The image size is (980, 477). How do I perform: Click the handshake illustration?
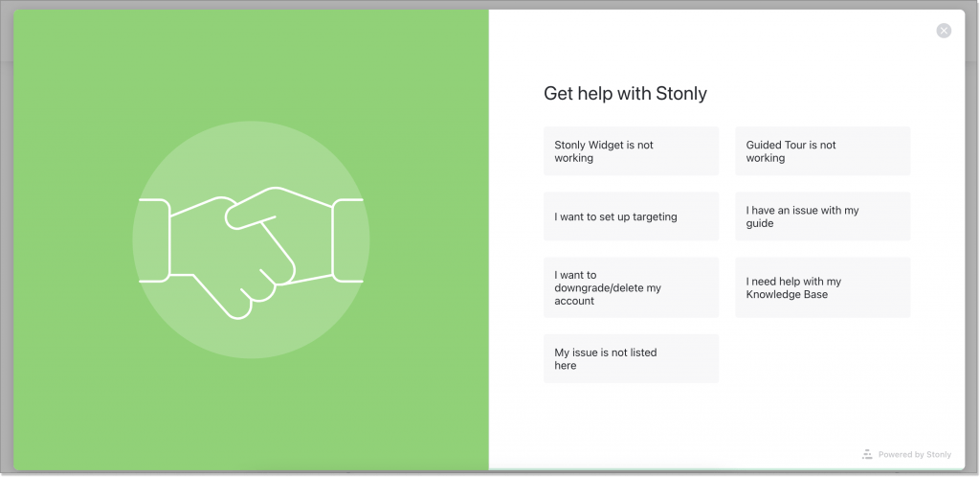point(251,253)
